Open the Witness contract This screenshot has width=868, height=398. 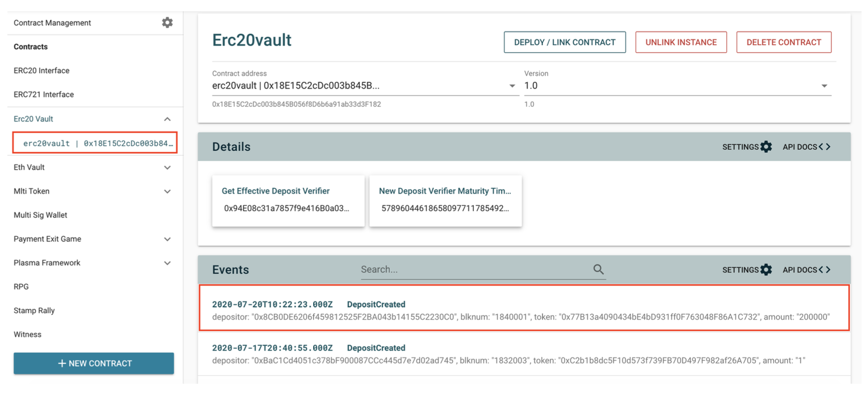coord(28,334)
